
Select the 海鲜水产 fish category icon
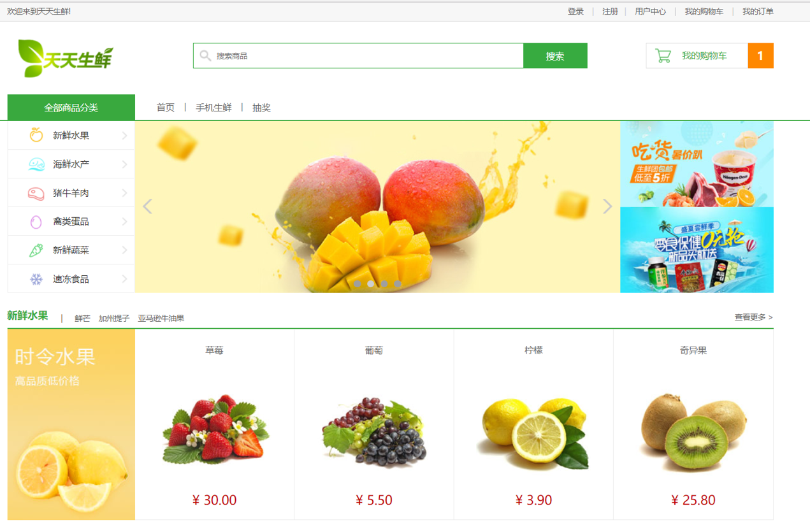click(x=36, y=164)
